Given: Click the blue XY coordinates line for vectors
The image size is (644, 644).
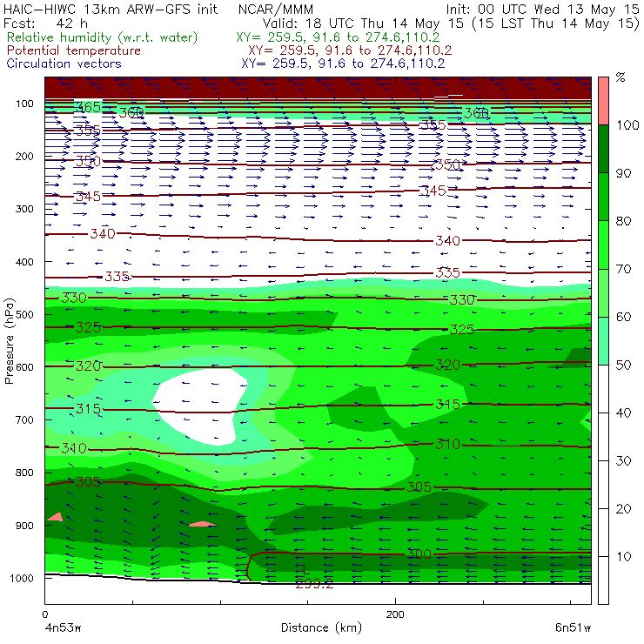Looking at the screenshot, I should tap(343, 64).
